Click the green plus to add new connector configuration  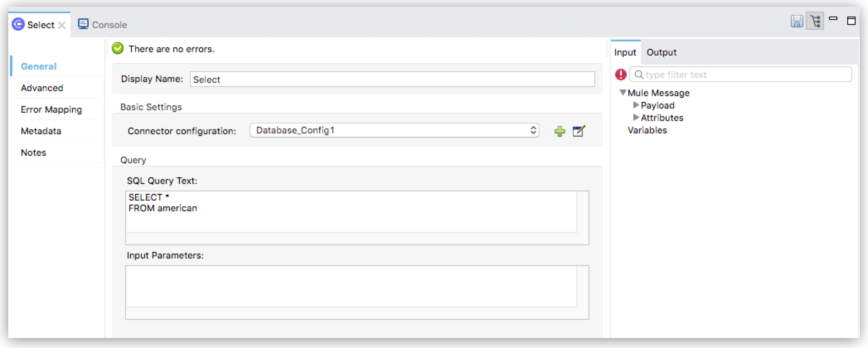tap(560, 131)
